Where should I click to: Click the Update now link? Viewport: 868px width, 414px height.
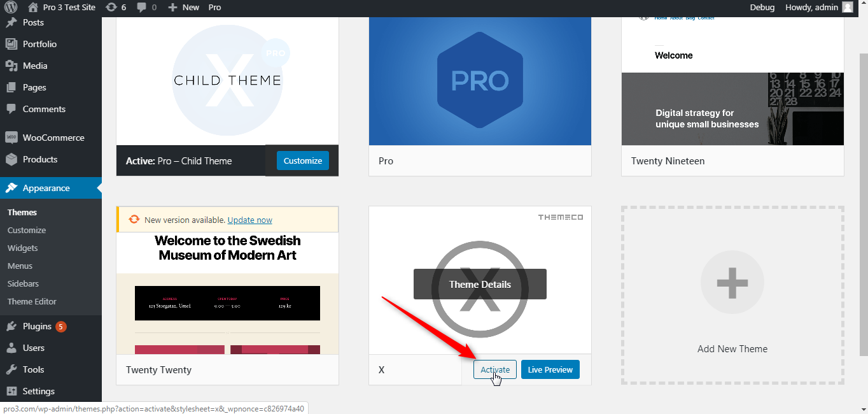[249, 220]
